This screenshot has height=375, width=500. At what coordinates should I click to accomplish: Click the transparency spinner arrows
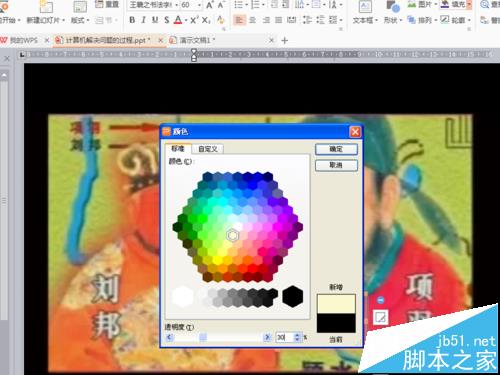click(297, 337)
